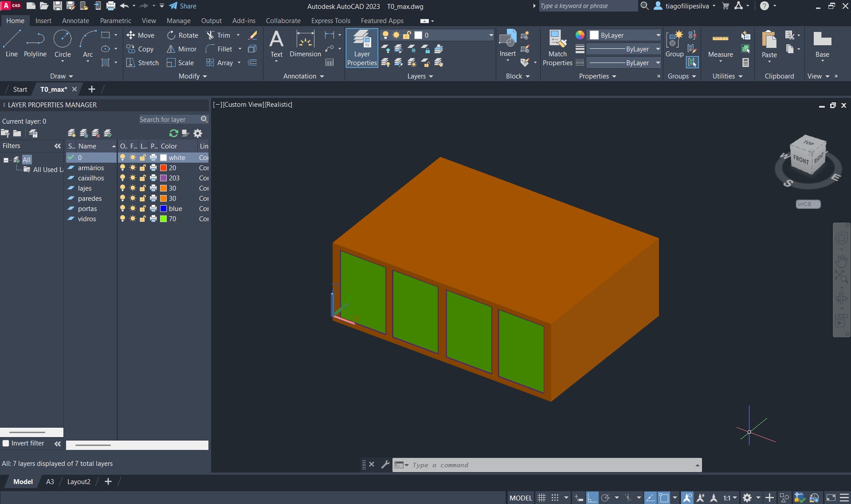Click the blue color swatch for portas
Viewport: 851px width, 504px height.
click(164, 209)
